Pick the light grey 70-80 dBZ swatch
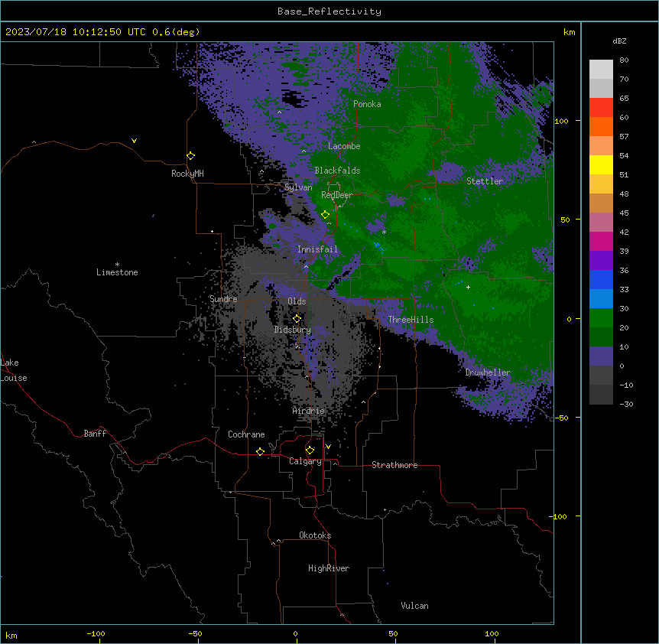 [601, 70]
